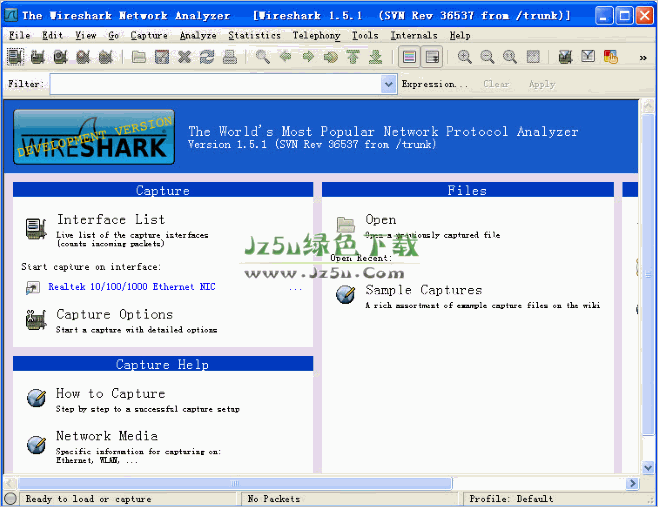Open the Tools menu
Screen dimensions: 658x507
[x=365, y=35]
